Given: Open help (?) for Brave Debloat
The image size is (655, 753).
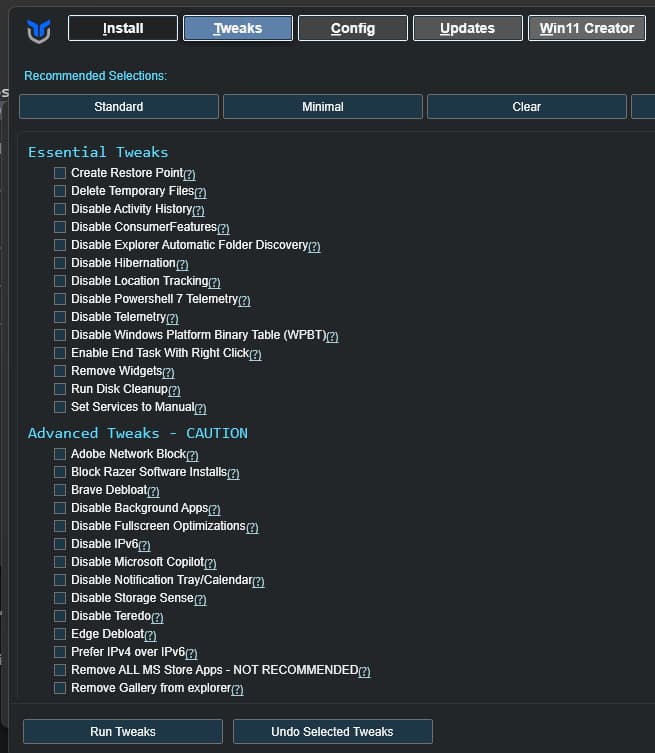Looking at the screenshot, I should (153, 491).
